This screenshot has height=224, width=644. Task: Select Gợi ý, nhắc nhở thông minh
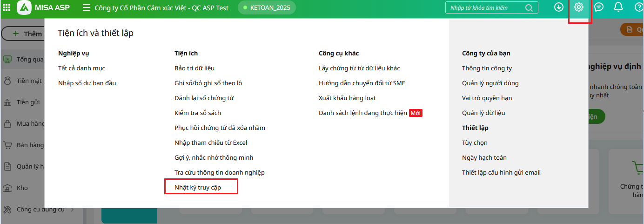coord(214,157)
